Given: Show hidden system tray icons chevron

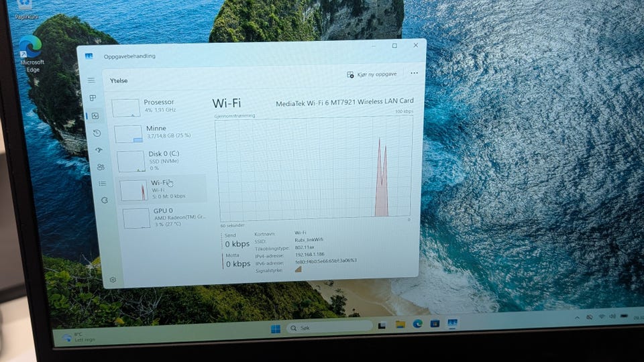Looking at the screenshot, I should [x=577, y=317].
